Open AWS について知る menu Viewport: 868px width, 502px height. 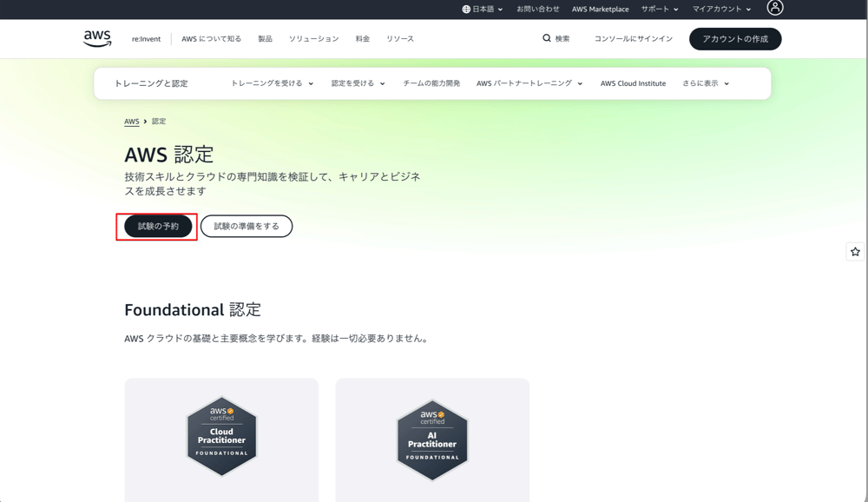212,39
